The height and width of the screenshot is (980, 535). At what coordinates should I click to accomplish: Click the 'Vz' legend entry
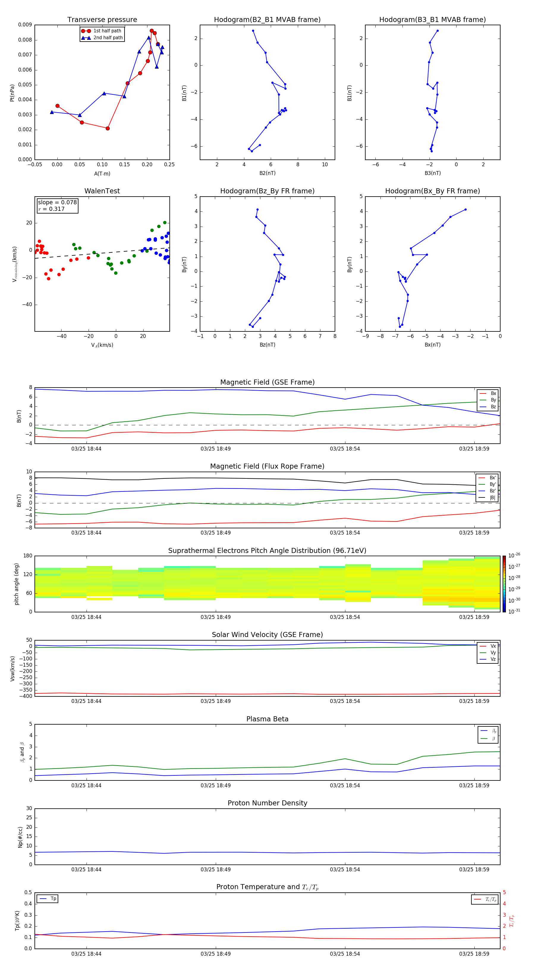[488, 659]
